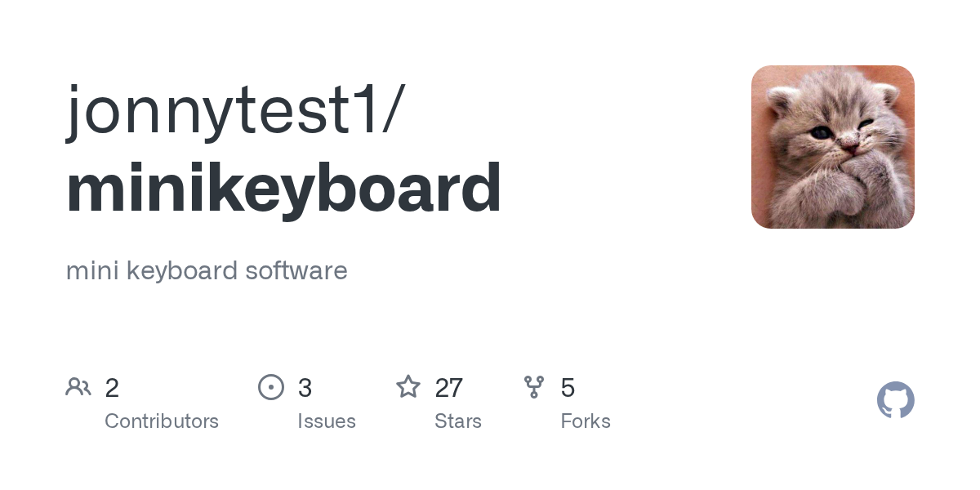
Task: Click the Contributors people icon
Action: 78,387
